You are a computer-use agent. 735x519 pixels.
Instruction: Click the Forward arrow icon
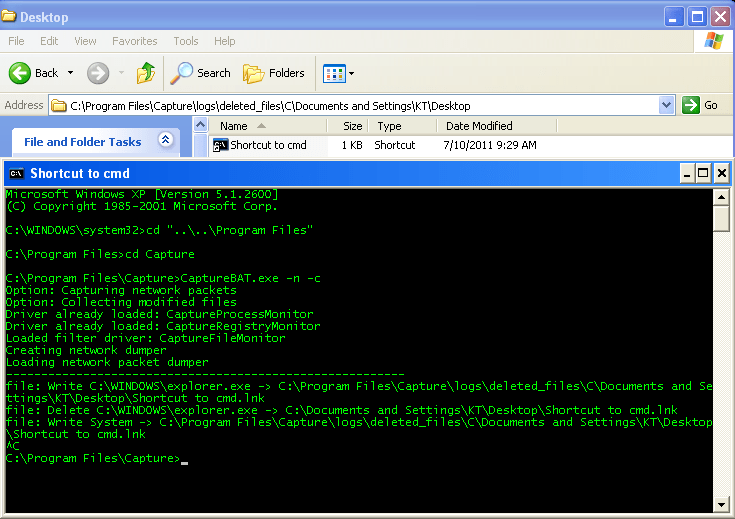[x=97, y=73]
